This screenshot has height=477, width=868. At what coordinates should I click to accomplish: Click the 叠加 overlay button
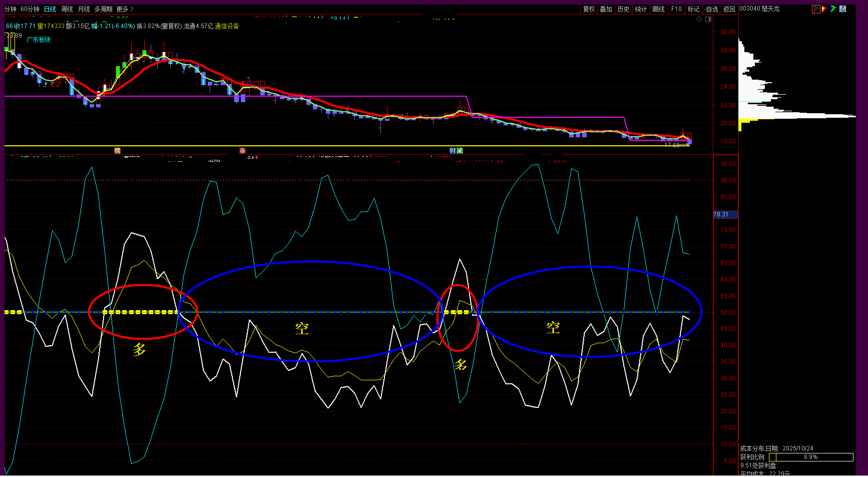pyautogui.click(x=606, y=9)
